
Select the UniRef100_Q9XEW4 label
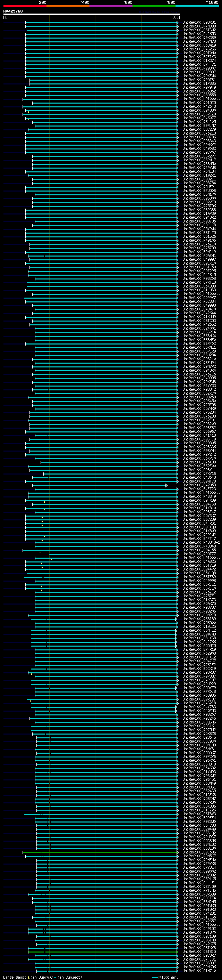(199, 76)
